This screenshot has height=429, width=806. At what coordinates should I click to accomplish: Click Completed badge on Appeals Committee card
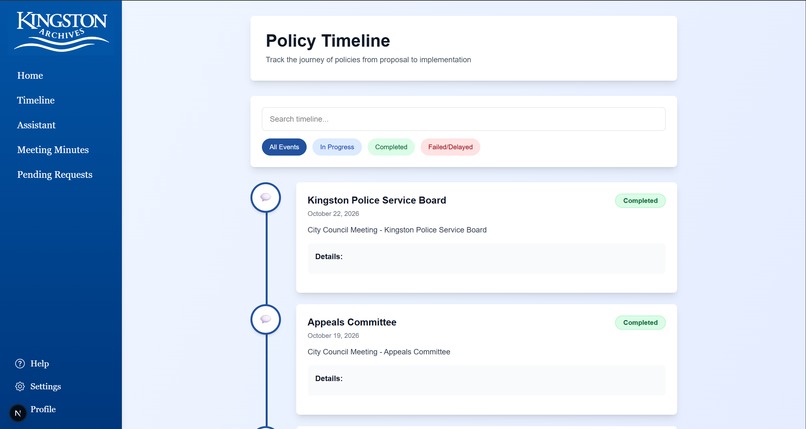click(640, 323)
